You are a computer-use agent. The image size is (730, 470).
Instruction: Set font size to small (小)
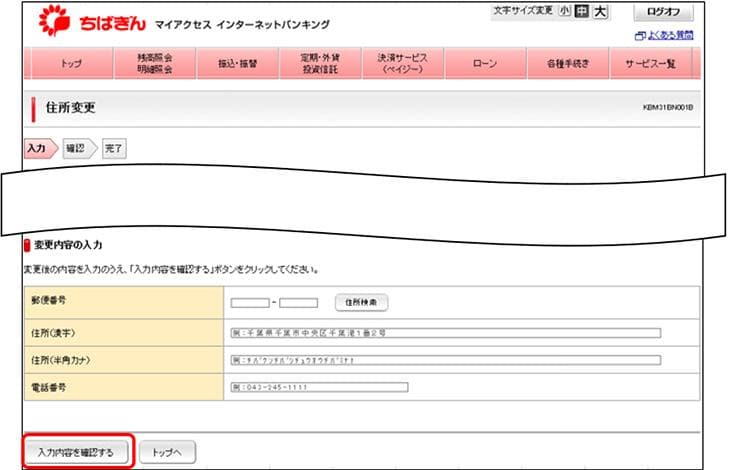point(565,11)
